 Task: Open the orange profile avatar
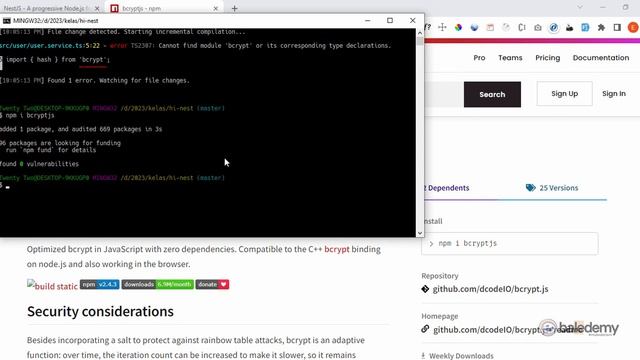633,27
